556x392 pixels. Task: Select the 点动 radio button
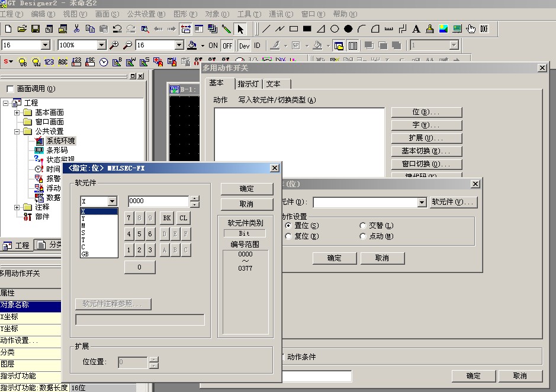[x=364, y=236]
